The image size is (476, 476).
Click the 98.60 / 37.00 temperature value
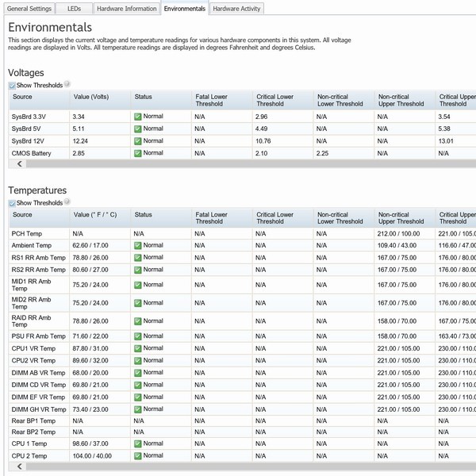click(90, 443)
